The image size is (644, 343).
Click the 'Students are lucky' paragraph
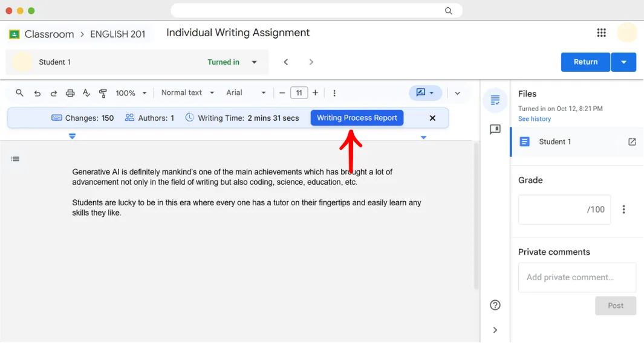(x=247, y=208)
